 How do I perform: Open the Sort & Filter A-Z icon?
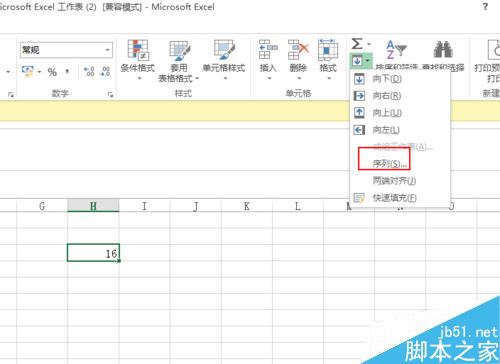click(396, 50)
